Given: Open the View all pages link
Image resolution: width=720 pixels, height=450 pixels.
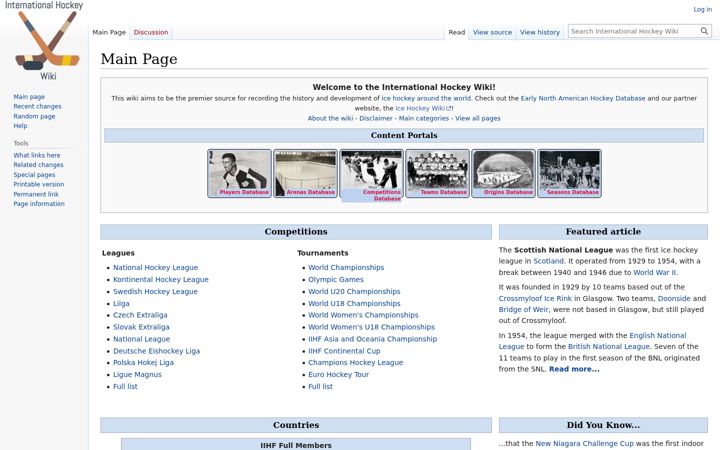Looking at the screenshot, I should (x=478, y=118).
